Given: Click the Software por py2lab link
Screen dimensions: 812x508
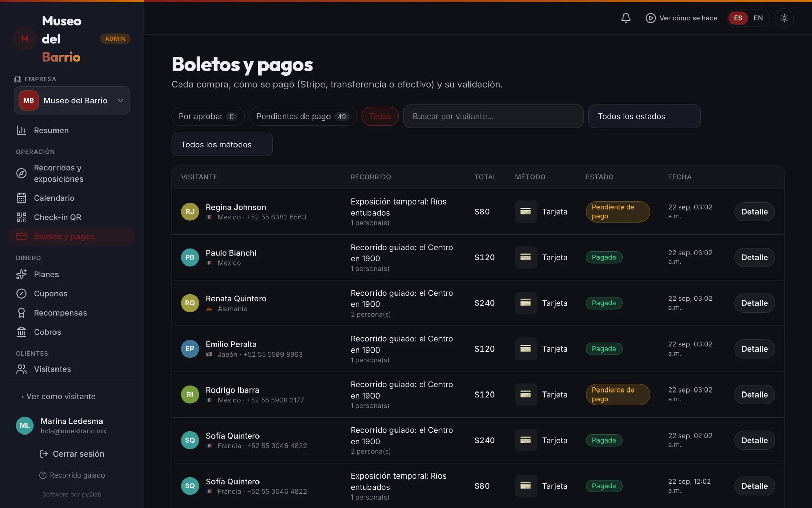Looking at the screenshot, I should [x=72, y=494].
